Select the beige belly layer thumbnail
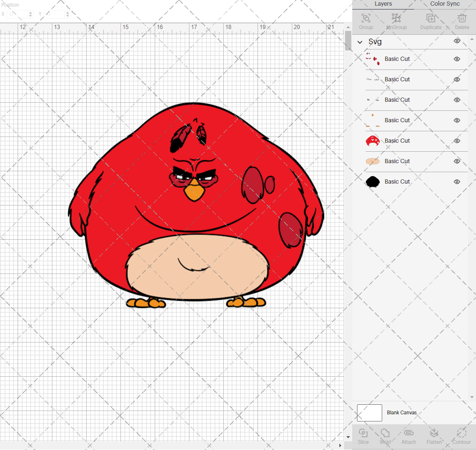The width and height of the screenshot is (476, 450). pyautogui.click(x=373, y=161)
